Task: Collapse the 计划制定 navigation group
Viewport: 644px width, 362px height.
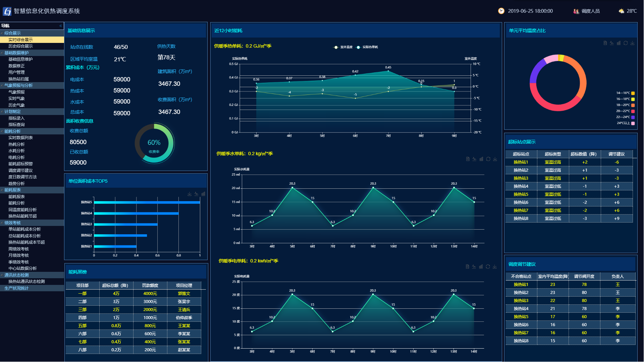Action: pos(32,112)
